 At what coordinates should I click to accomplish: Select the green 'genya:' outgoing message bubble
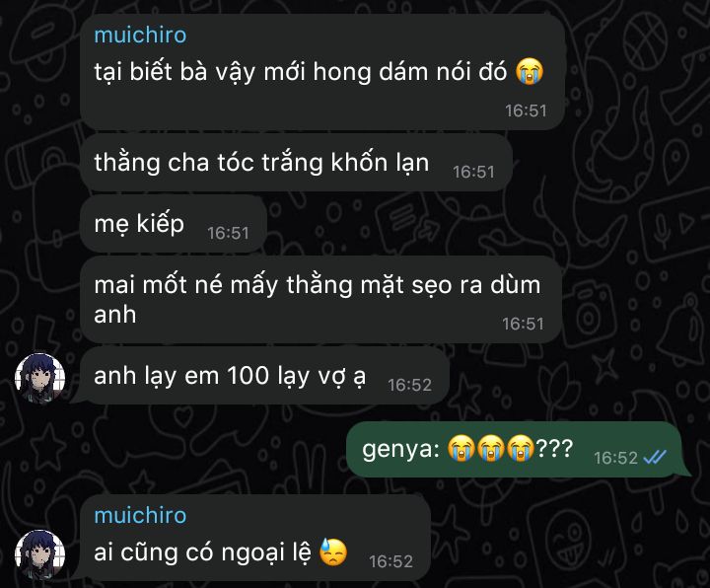pos(515,449)
